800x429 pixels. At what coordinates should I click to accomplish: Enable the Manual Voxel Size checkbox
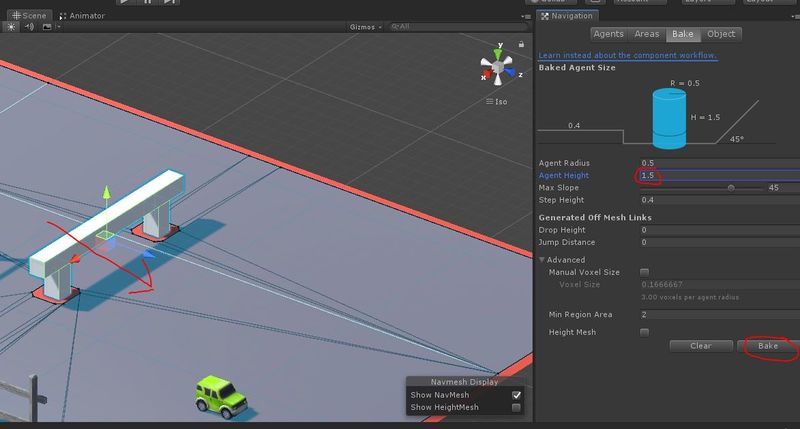(644, 272)
